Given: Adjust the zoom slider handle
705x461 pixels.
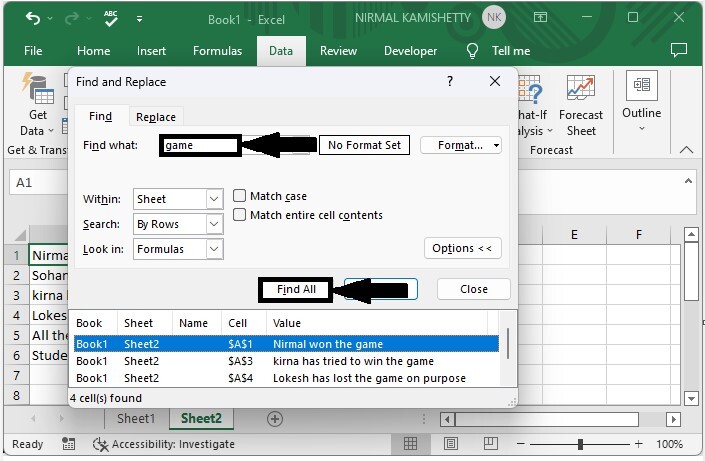Looking at the screenshot, I should click(580, 444).
